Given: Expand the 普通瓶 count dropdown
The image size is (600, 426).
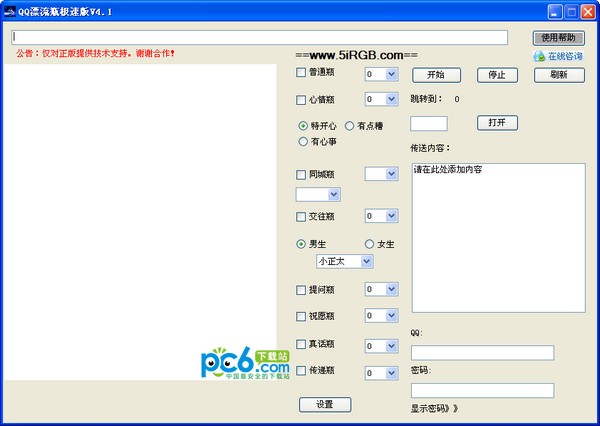Looking at the screenshot, I should [x=391, y=74].
